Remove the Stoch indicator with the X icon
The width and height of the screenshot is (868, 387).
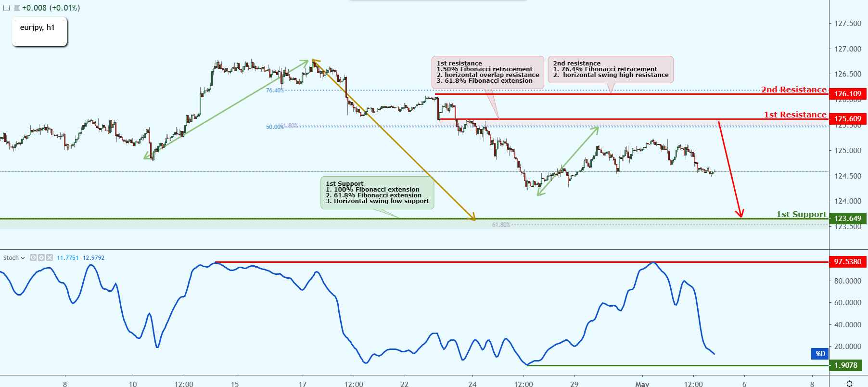tap(50, 258)
